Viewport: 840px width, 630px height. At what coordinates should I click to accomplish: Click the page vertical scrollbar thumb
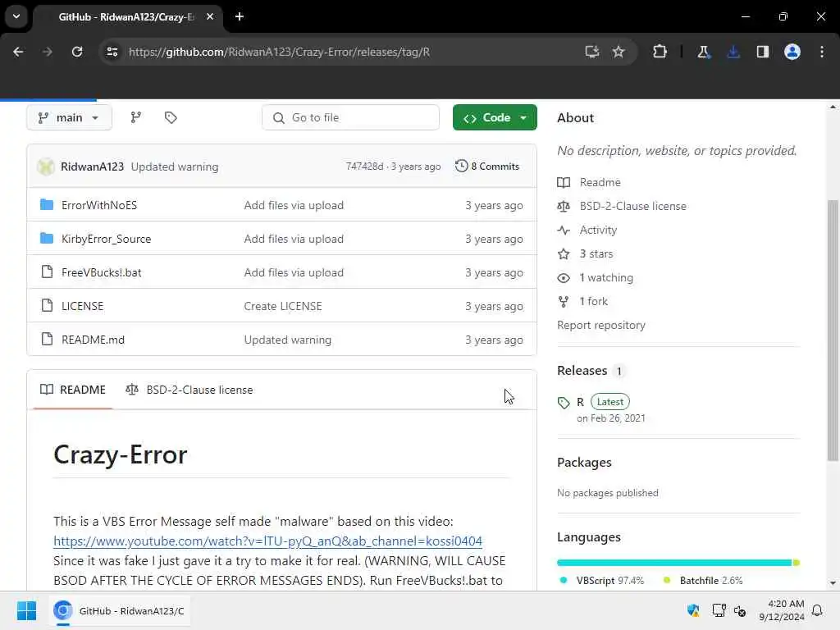(x=833, y=330)
